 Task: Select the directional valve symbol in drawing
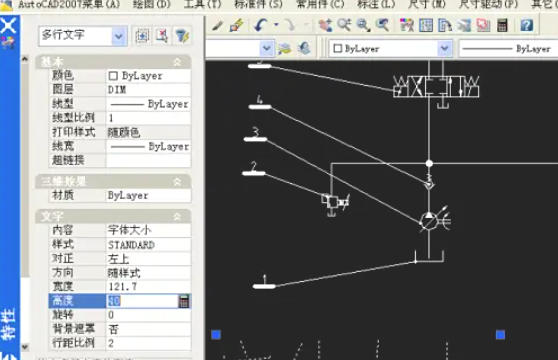[x=436, y=87]
